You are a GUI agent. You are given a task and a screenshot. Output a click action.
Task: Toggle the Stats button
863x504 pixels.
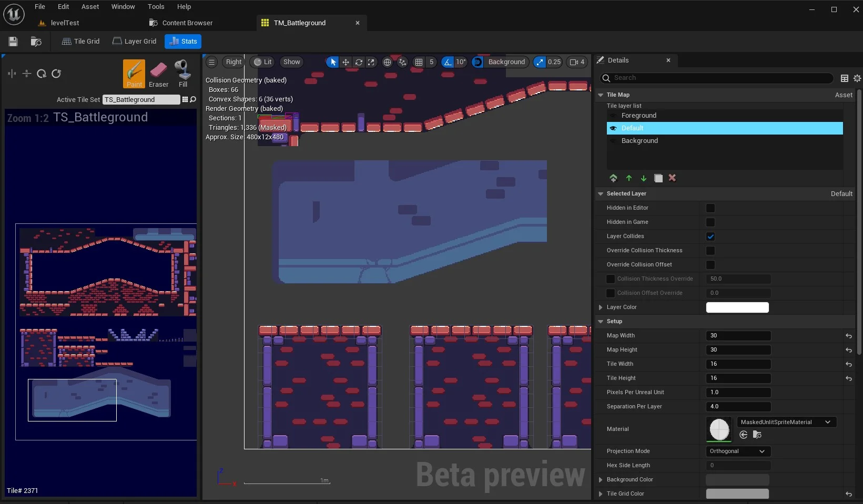click(x=183, y=42)
